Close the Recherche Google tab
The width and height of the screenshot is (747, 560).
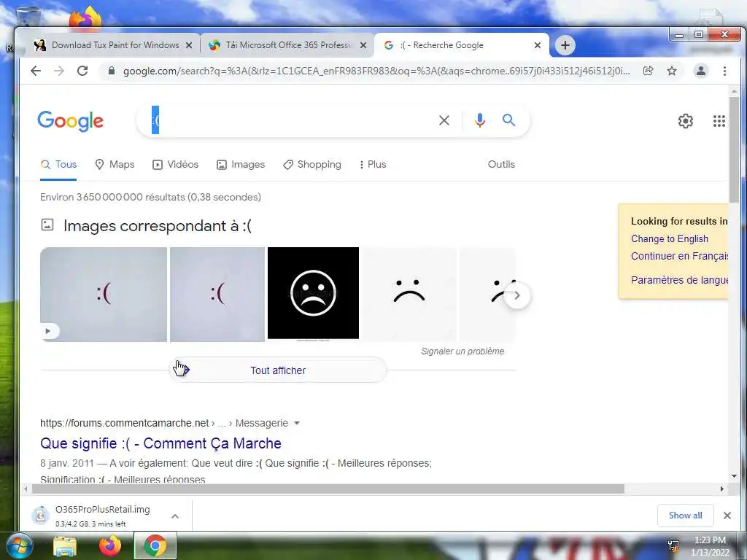click(538, 45)
